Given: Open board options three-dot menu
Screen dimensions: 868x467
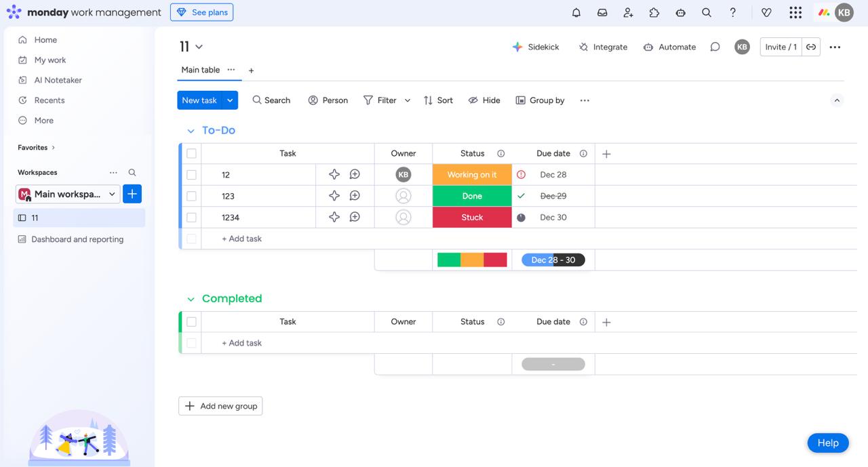Looking at the screenshot, I should click(x=835, y=47).
